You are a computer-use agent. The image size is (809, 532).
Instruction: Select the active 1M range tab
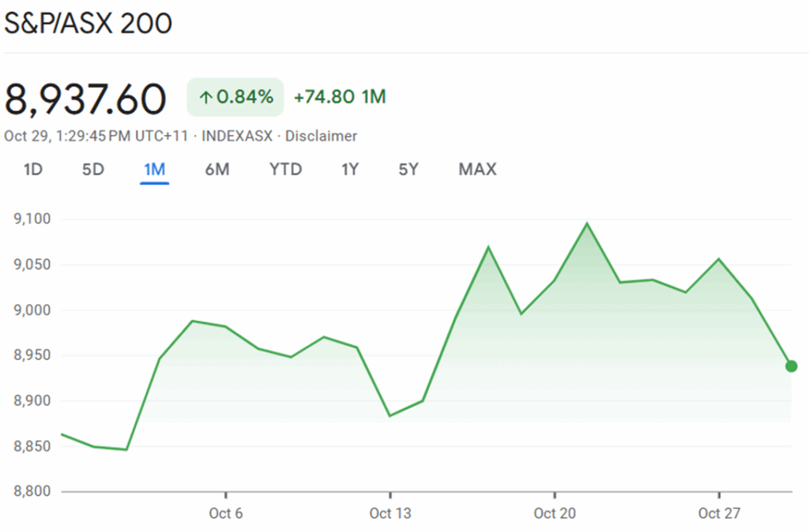pyautogui.click(x=154, y=169)
